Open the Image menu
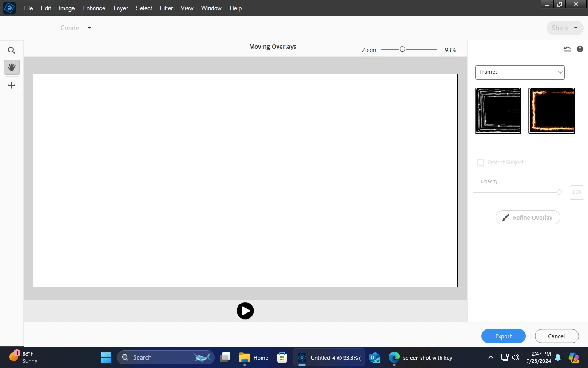The height and width of the screenshot is (368, 588). [x=67, y=8]
